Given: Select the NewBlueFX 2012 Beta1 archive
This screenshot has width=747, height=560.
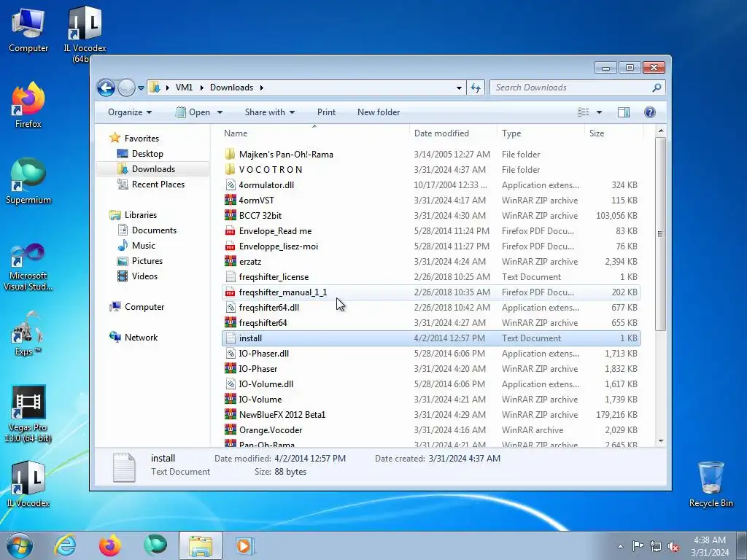Looking at the screenshot, I should 430,415.
